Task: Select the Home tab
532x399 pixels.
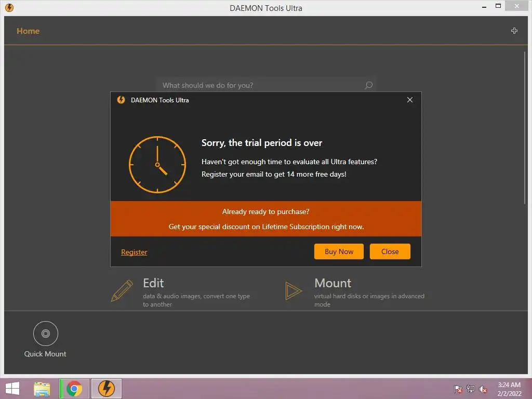Action: point(28,31)
